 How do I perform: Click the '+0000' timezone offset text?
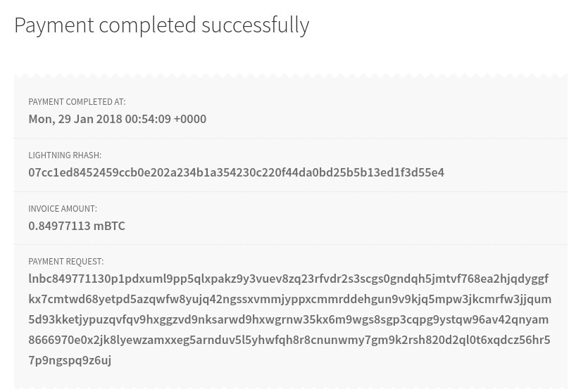coord(190,119)
